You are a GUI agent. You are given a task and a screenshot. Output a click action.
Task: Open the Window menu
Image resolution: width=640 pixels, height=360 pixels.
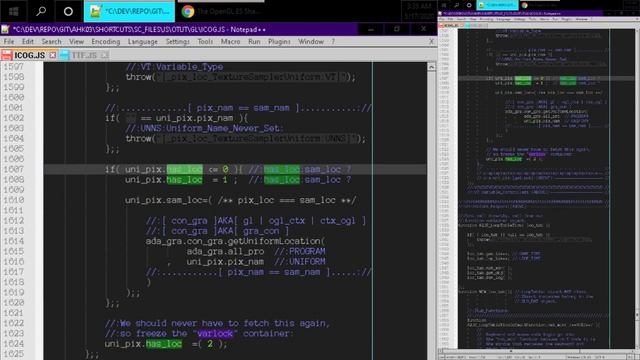click(x=311, y=42)
